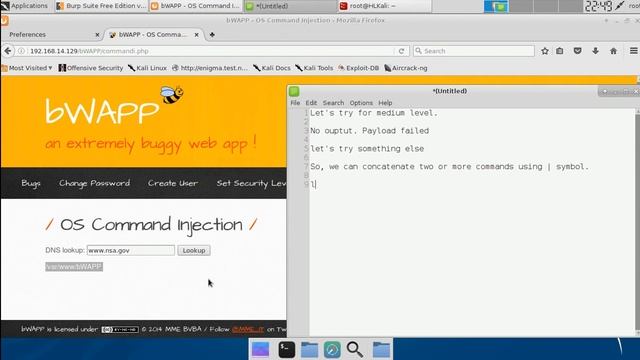Open the Bugs navigation link
The width and height of the screenshot is (640, 360).
pyautogui.click(x=31, y=183)
